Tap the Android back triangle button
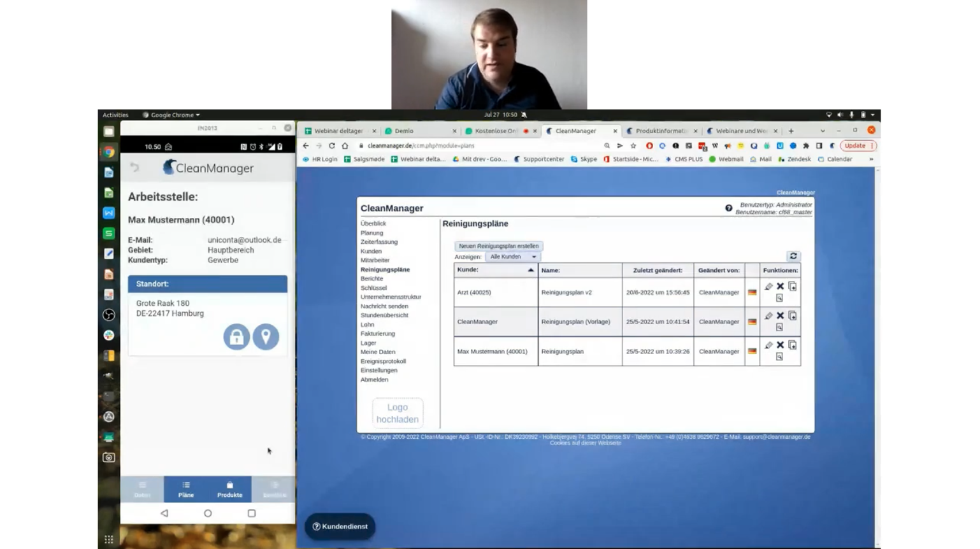This screenshot has height=549, width=980. tap(164, 513)
